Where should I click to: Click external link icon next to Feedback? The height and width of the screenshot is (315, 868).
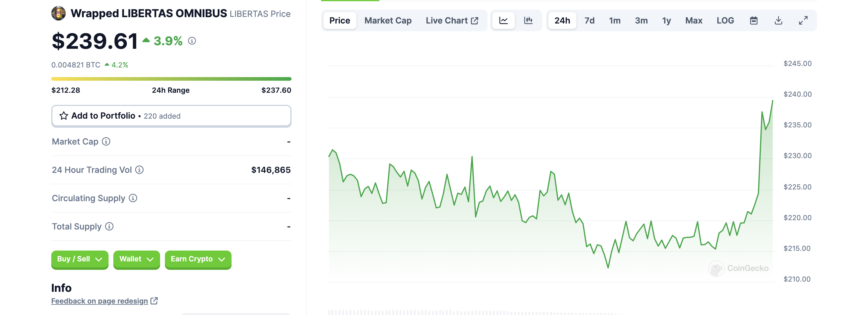[154, 301]
